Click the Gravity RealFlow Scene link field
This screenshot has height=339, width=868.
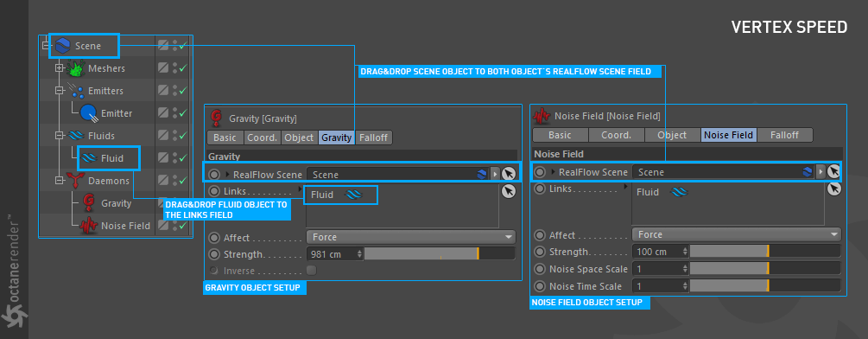pyautogui.click(x=397, y=174)
